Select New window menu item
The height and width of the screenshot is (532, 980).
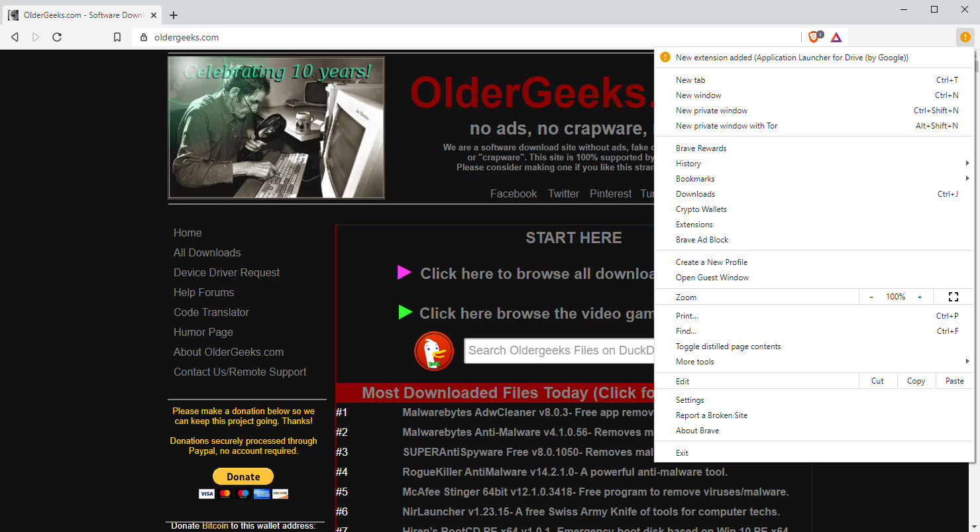pyautogui.click(x=814, y=95)
